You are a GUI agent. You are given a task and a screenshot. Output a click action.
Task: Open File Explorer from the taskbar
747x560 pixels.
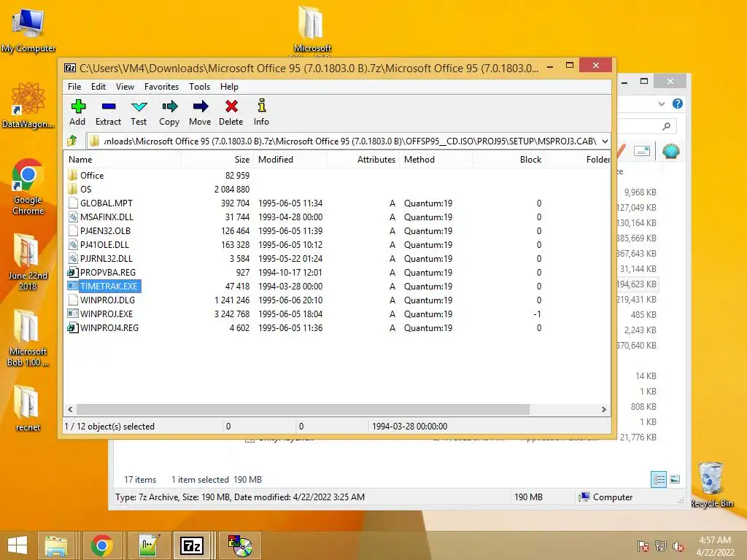(x=55, y=545)
